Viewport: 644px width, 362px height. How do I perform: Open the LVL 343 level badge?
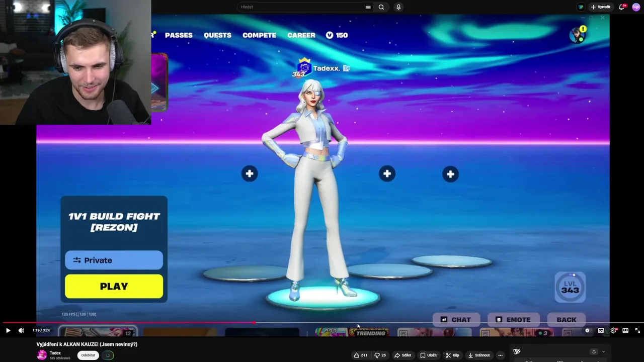pos(570,287)
